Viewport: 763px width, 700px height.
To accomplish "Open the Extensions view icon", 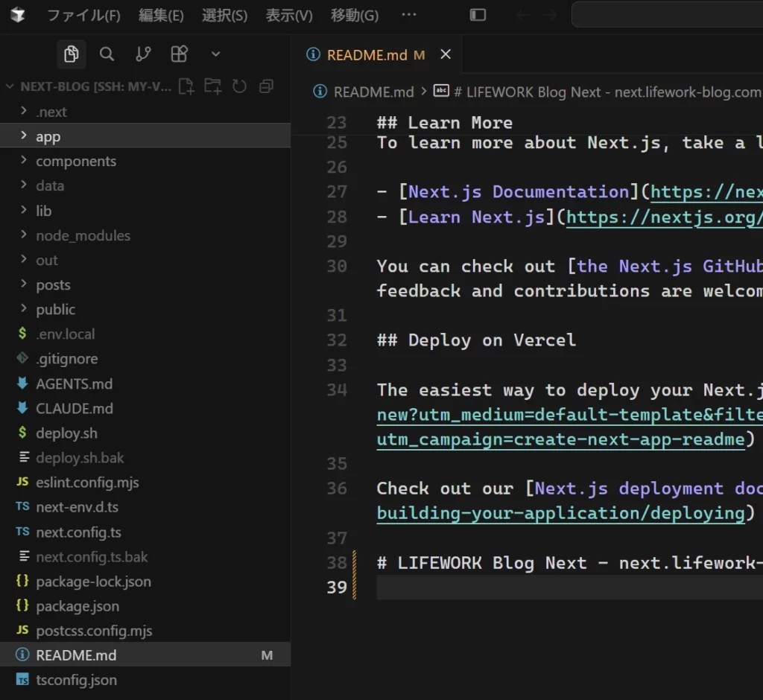I will point(179,54).
